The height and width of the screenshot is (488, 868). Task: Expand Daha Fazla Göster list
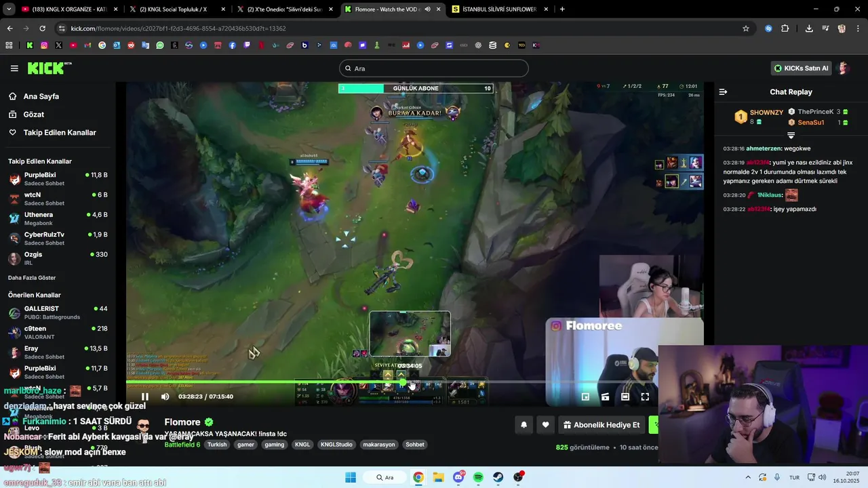pos(32,278)
